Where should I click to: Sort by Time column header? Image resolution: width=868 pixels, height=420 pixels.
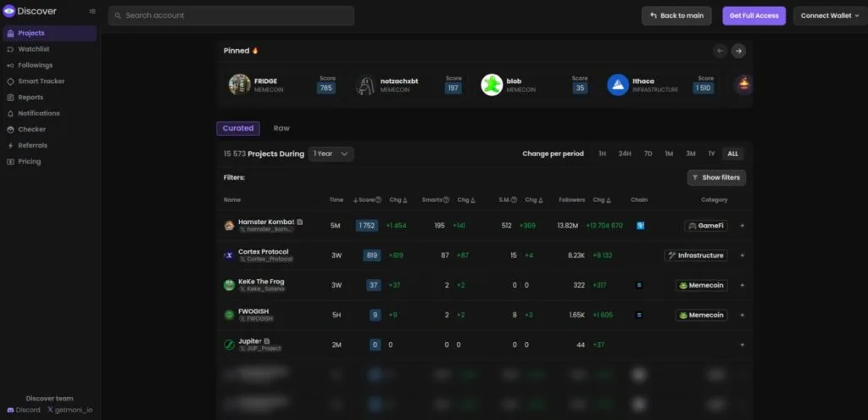[337, 200]
